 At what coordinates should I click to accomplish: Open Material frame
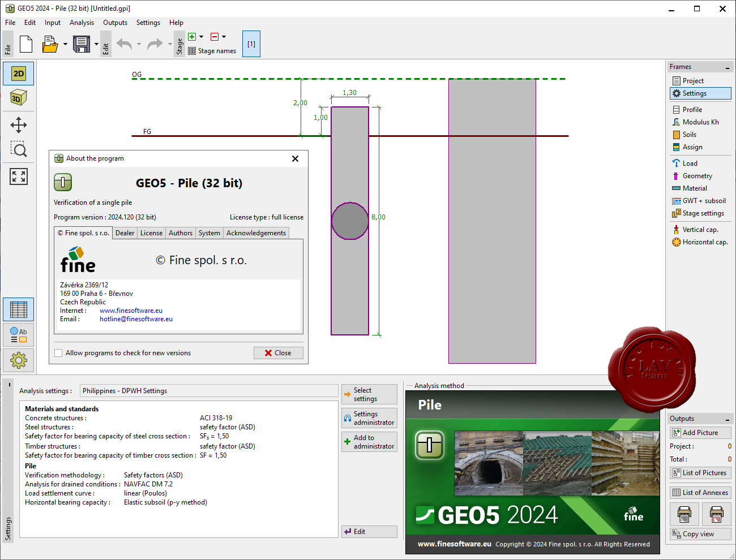click(700, 188)
